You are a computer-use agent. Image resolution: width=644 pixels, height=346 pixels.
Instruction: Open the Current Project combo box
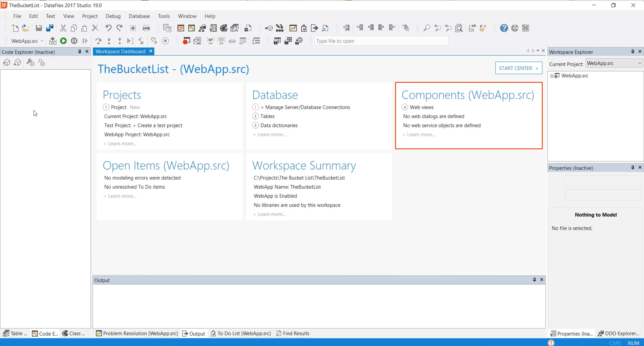614,63
